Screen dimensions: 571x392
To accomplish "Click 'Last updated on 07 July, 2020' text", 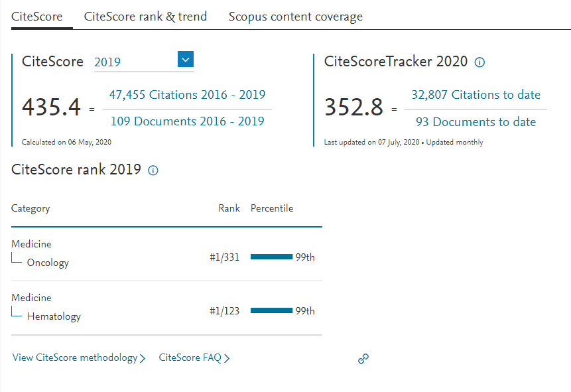I will coord(372,142).
